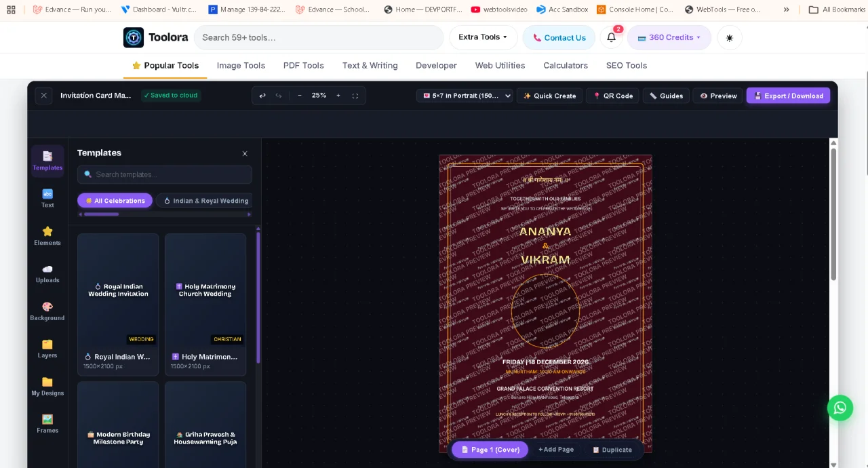This screenshot has width=868, height=468.
Task: Switch to the SEO Tools tab
Action: tap(626, 66)
